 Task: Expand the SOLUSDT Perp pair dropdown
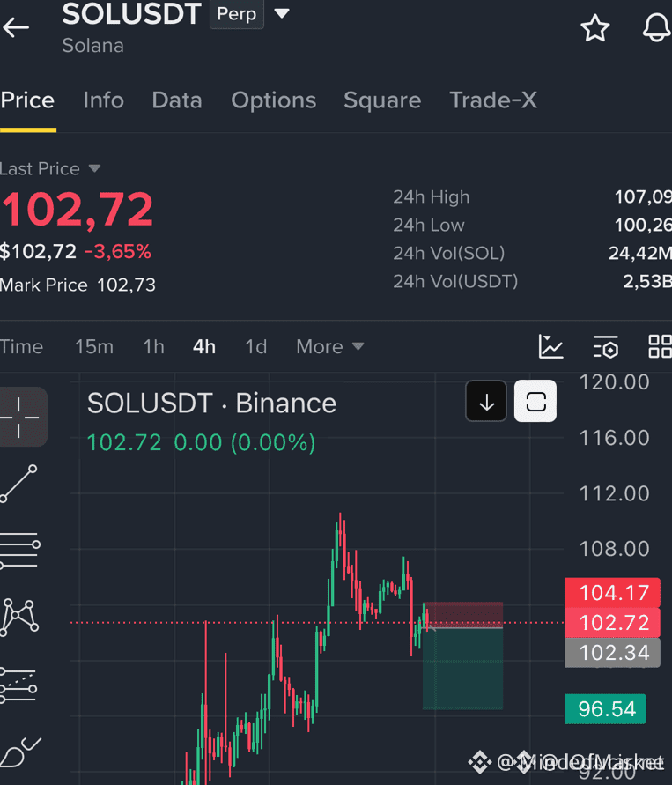pos(282,13)
